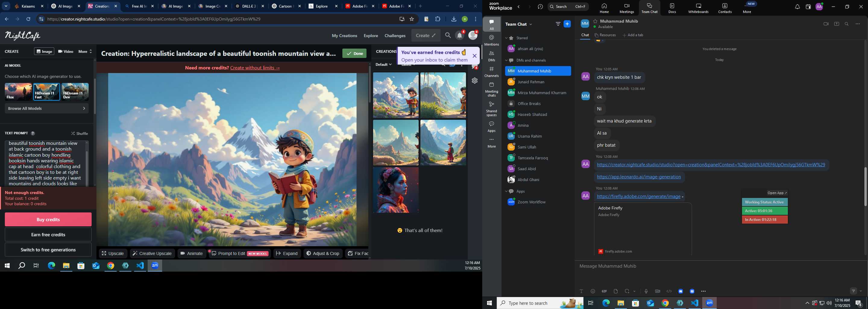868x309 pixels.
Task: Click Animate under the image
Action: pyautogui.click(x=192, y=253)
